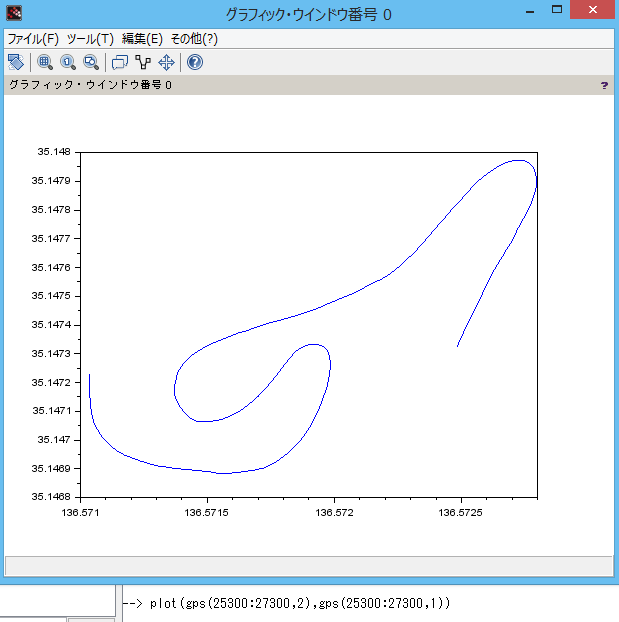Toggle the datatip mode icon
This screenshot has height=622, width=619.
[143, 62]
